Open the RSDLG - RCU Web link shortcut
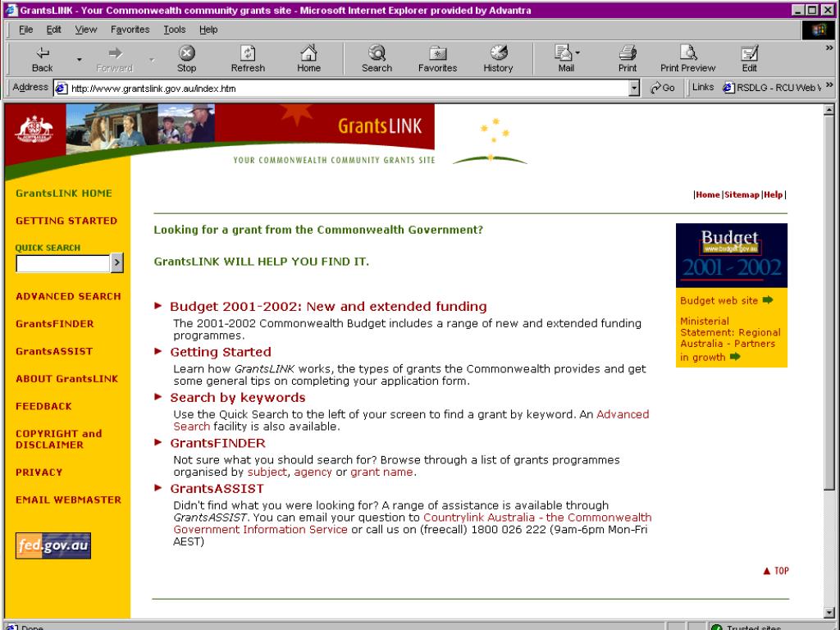The height and width of the screenshot is (630, 840). 771,88
